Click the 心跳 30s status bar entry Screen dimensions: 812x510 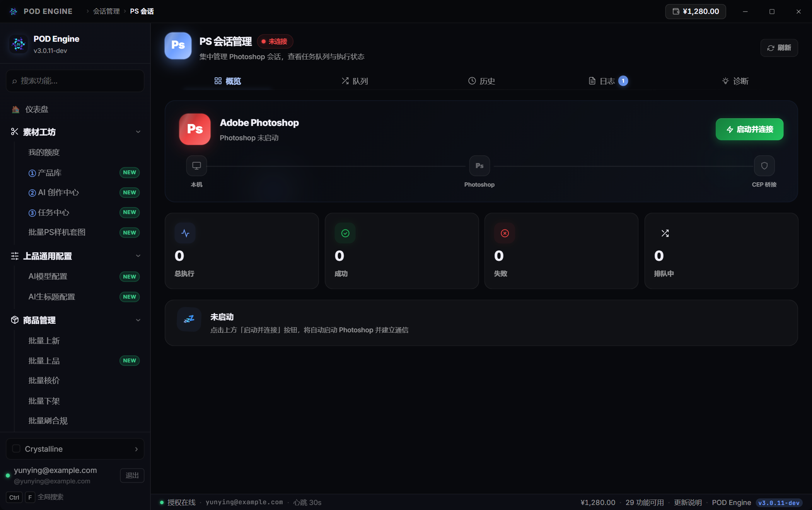(307, 502)
